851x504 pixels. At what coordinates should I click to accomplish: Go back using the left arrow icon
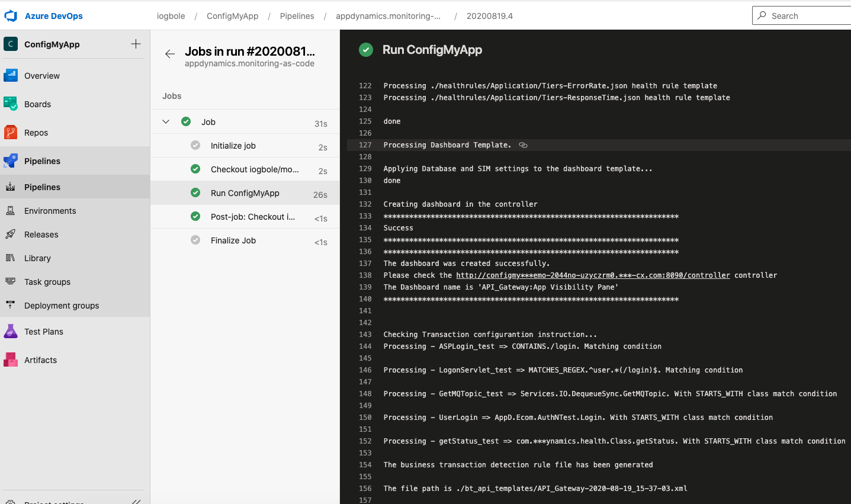coord(170,54)
